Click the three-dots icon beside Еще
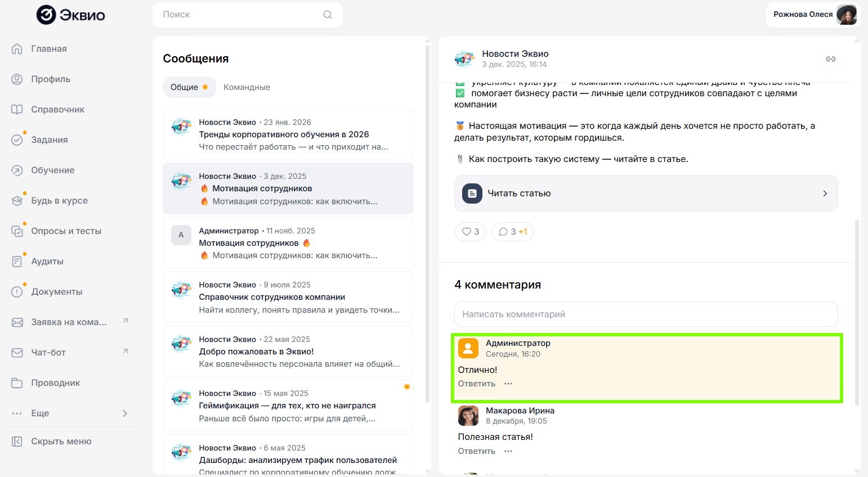This screenshot has width=868, height=477. click(x=17, y=413)
